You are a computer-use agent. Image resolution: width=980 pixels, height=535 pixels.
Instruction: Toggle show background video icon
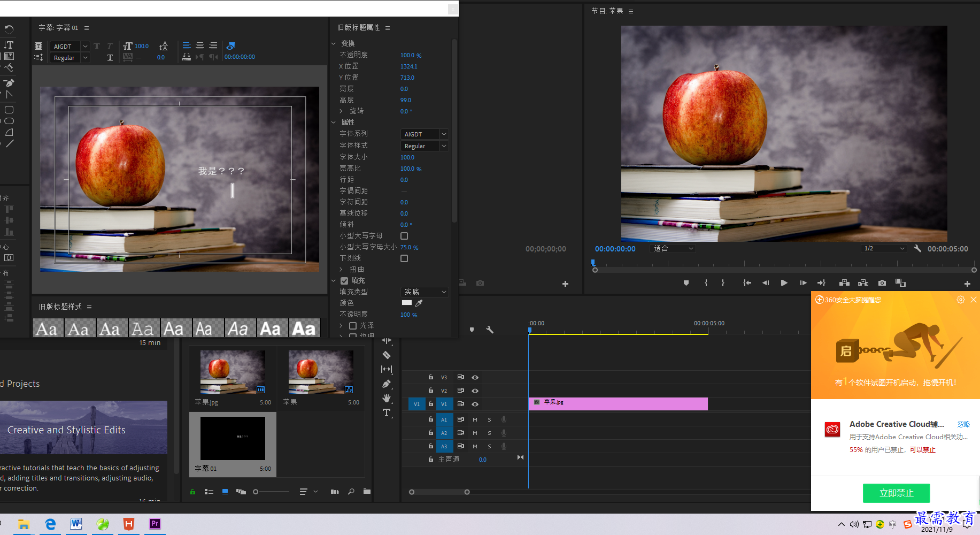[231, 46]
